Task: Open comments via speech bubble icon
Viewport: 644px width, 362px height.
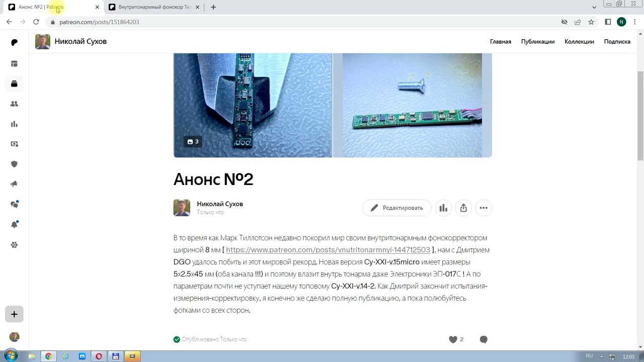Action: tap(484, 339)
